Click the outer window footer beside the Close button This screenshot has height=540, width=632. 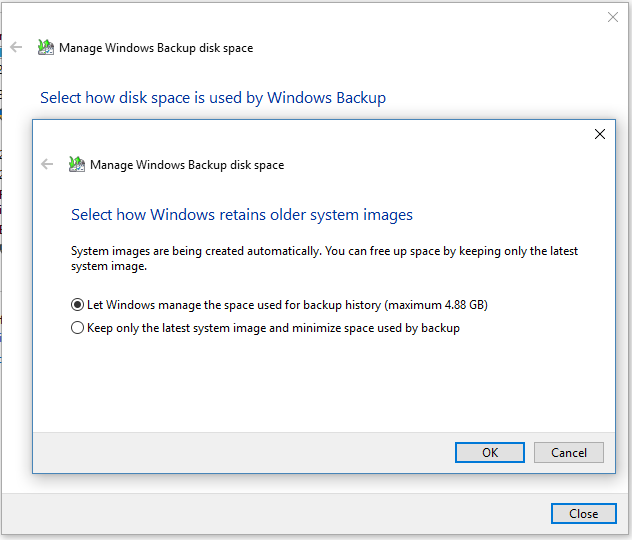[x=276, y=513]
